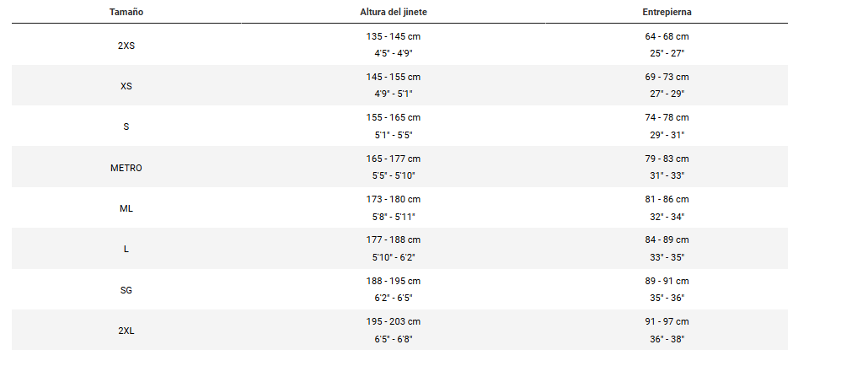The width and height of the screenshot is (868, 366).
Task: Click the 74 - 78 cm inseam value
Action: pyautogui.click(x=667, y=118)
